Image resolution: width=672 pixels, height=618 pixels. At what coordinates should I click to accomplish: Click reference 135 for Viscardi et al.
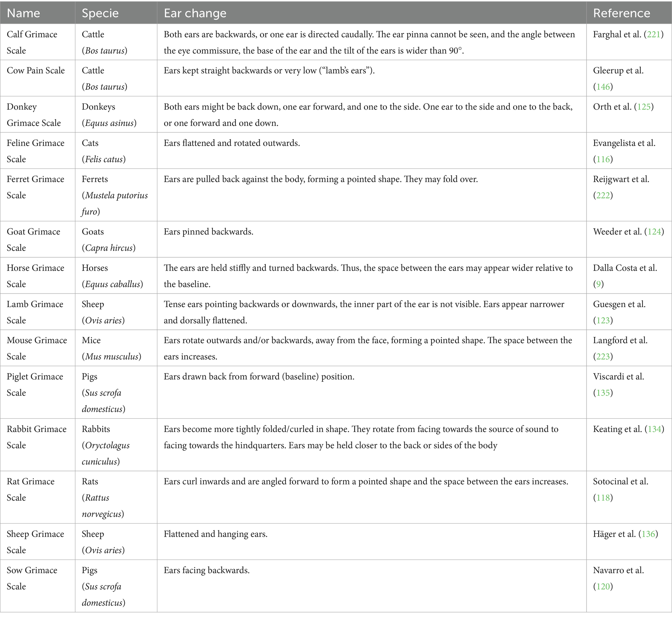click(603, 393)
